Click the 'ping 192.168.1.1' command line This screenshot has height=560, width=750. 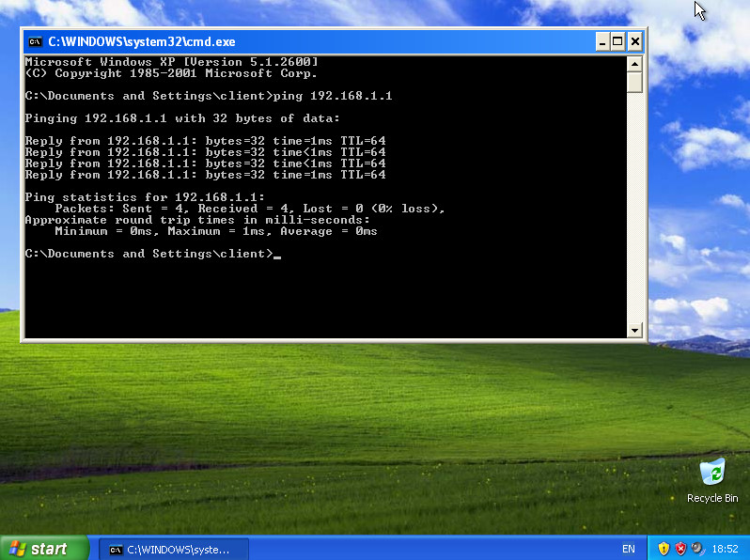pos(209,96)
